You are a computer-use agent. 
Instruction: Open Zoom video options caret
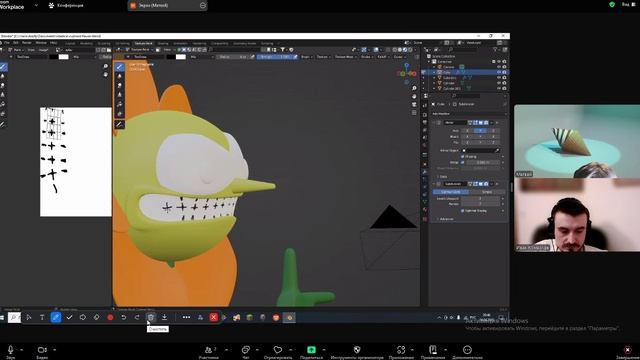[x=55, y=350]
